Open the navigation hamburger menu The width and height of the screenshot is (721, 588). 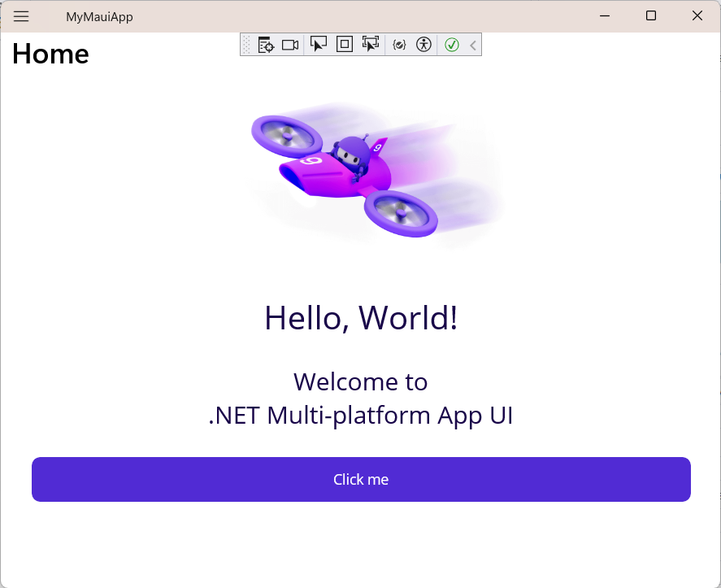point(21,16)
